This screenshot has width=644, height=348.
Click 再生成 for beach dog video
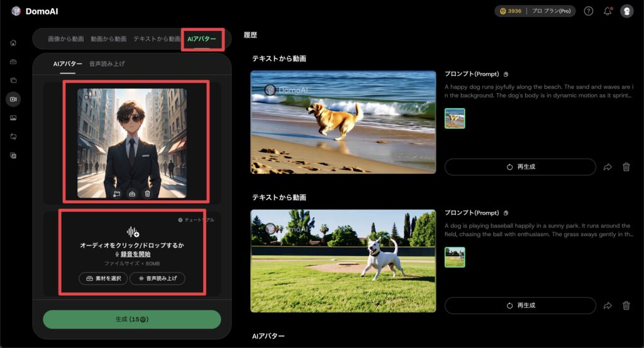pyautogui.click(x=520, y=167)
